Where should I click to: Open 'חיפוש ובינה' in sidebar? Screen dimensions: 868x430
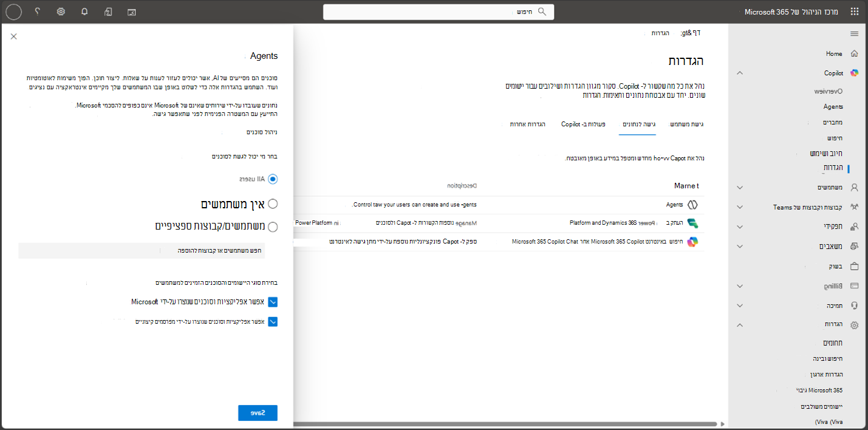pos(829,359)
